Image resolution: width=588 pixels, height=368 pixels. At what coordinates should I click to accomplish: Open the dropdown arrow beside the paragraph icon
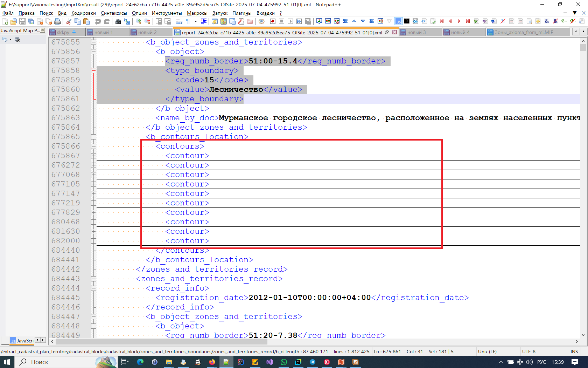pyautogui.click(x=195, y=21)
